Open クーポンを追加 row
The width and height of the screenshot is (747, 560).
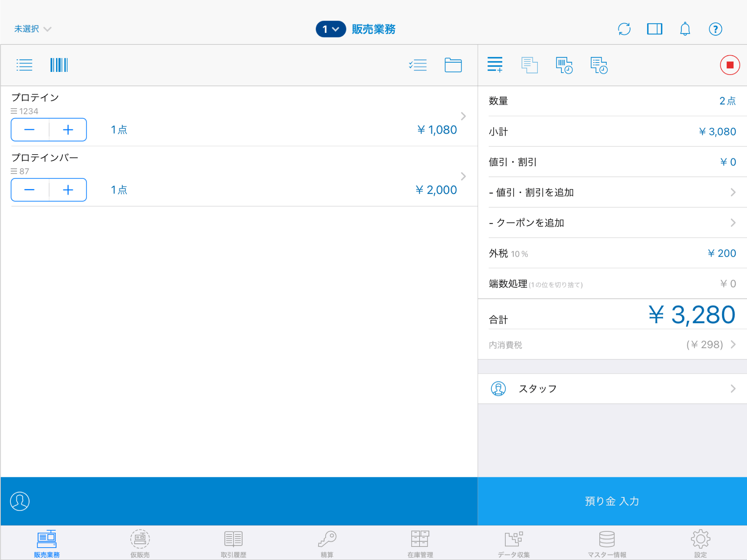[x=612, y=223]
